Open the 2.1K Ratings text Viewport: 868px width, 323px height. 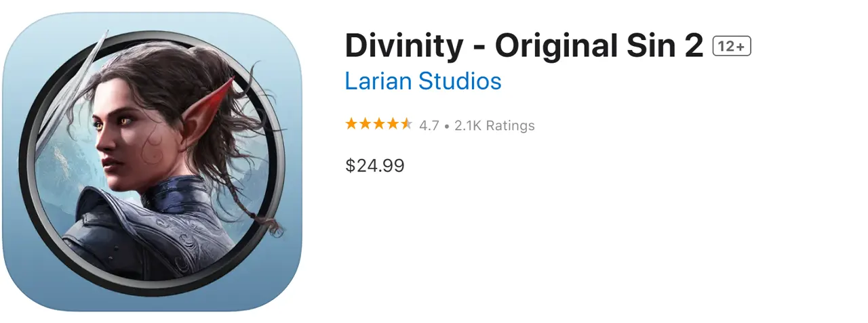coord(494,125)
